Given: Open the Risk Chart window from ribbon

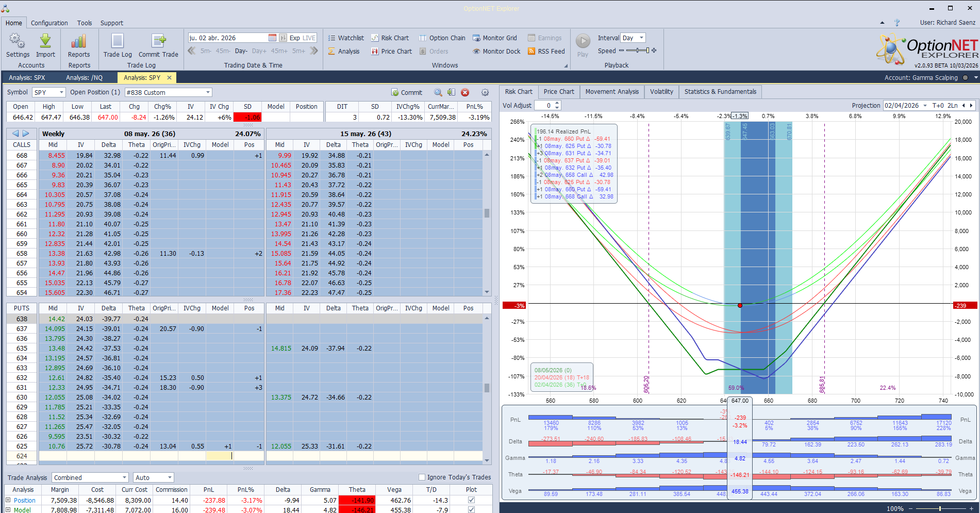Looking at the screenshot, I should coord(390,38).
